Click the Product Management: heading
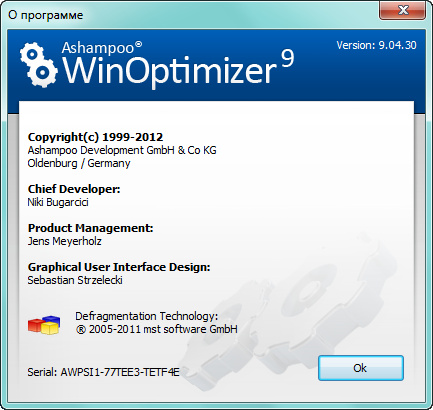This screenshot has height=410, width=433. (90, 228)
